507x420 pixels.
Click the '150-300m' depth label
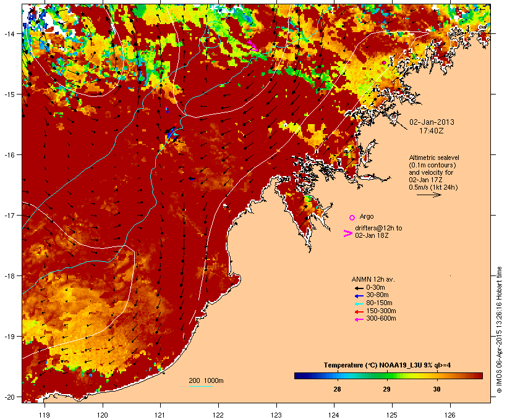click(x=381, y=311)
